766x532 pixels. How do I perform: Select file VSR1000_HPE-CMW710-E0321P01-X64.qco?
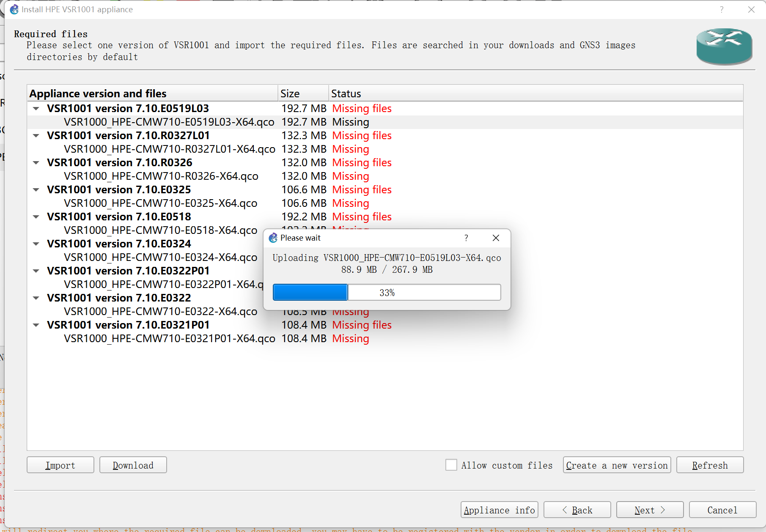[170, 339]
